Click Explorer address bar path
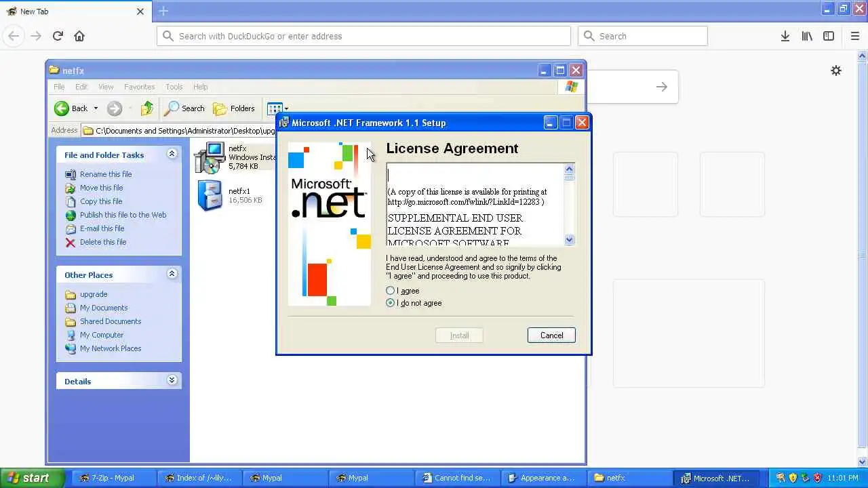The height and width of the screenshot is (488, 868). click(x=184, y=131)
